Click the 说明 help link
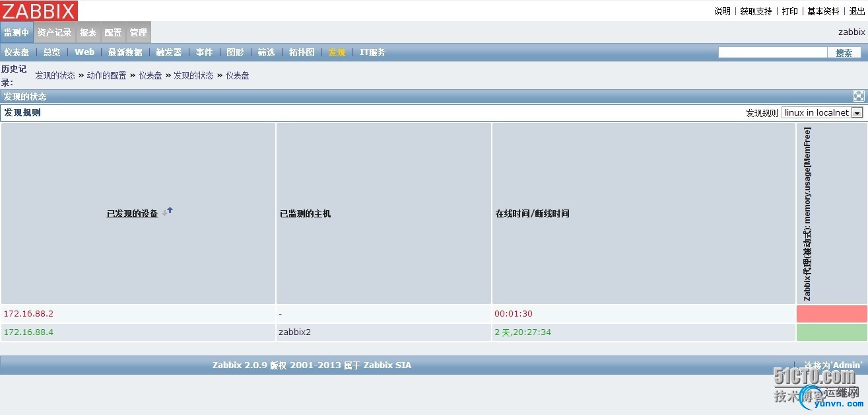The image size is (868, 415). [722, 11]
